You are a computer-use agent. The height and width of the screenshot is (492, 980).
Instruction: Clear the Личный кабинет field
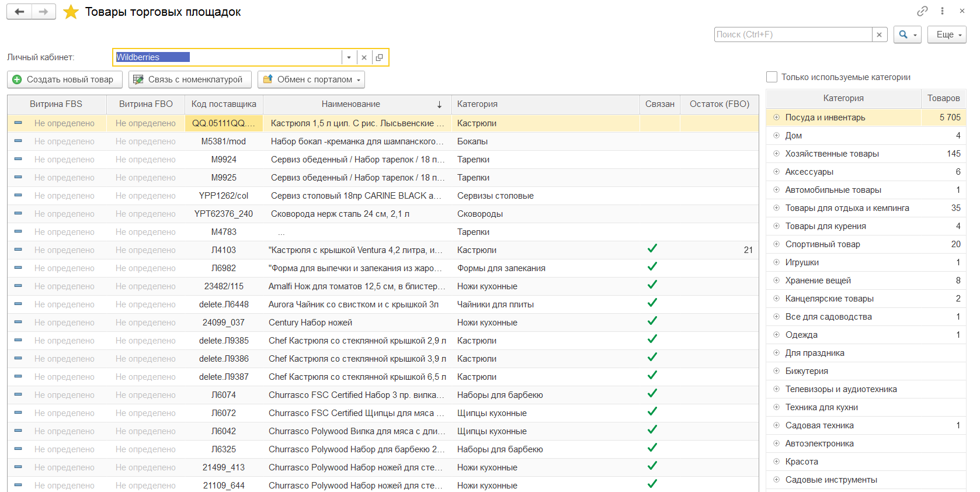[364, 57]
